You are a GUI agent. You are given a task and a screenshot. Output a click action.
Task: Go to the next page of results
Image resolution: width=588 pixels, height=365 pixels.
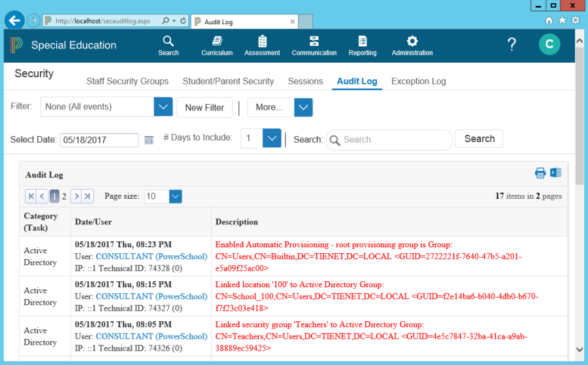click(76, 196)
